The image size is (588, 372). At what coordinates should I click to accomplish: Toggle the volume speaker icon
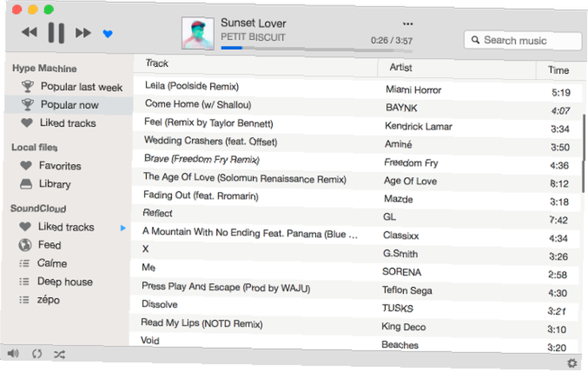(x=13, y=353)
